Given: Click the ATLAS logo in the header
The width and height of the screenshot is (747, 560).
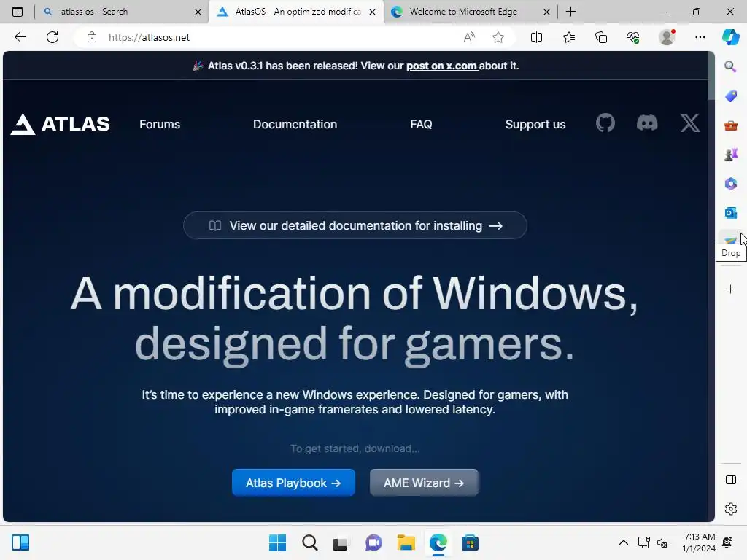Looking at the screenshot, I should click(60, 124).
